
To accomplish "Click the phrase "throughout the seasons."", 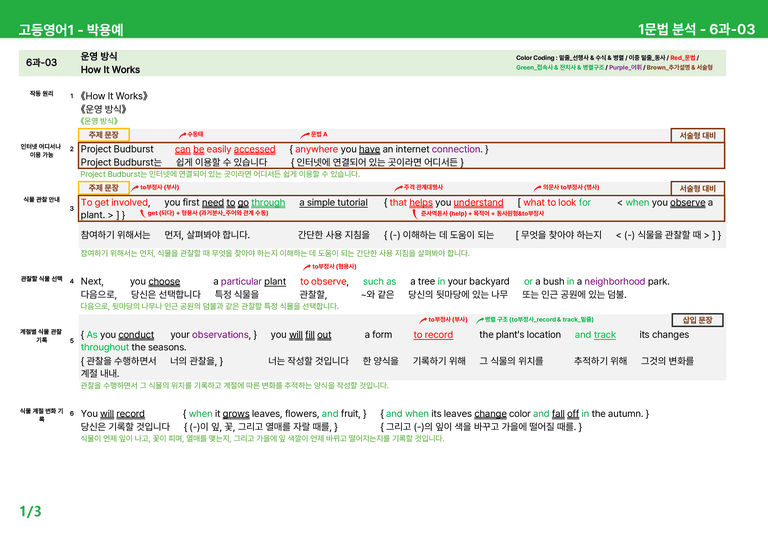I will [x=133, y=347].
